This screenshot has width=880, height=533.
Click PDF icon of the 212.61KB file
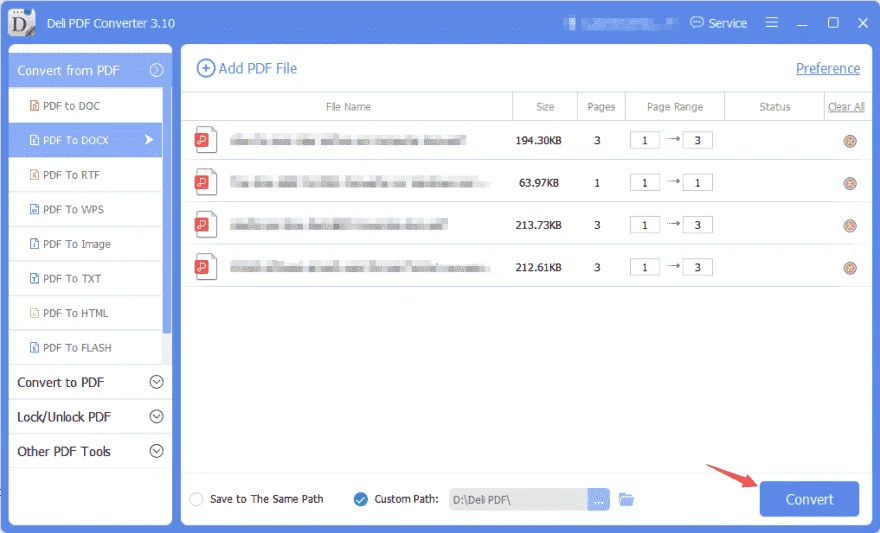[206, 266]
